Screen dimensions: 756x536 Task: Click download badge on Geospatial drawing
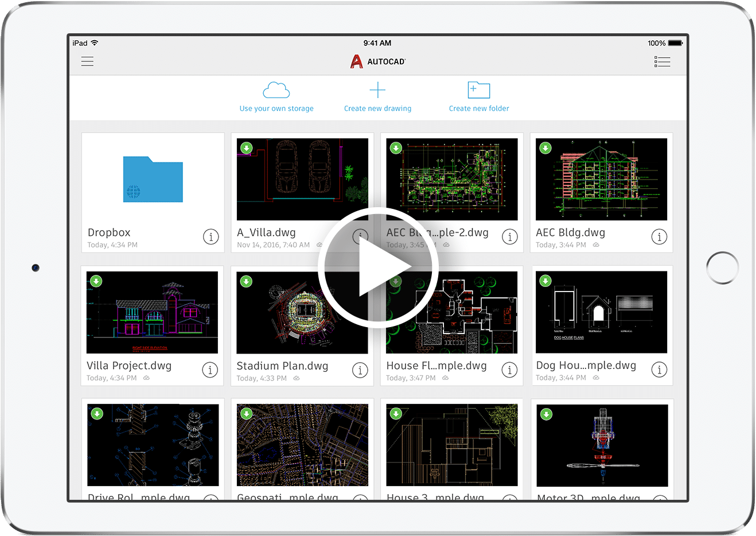click(x=246, y=414)
